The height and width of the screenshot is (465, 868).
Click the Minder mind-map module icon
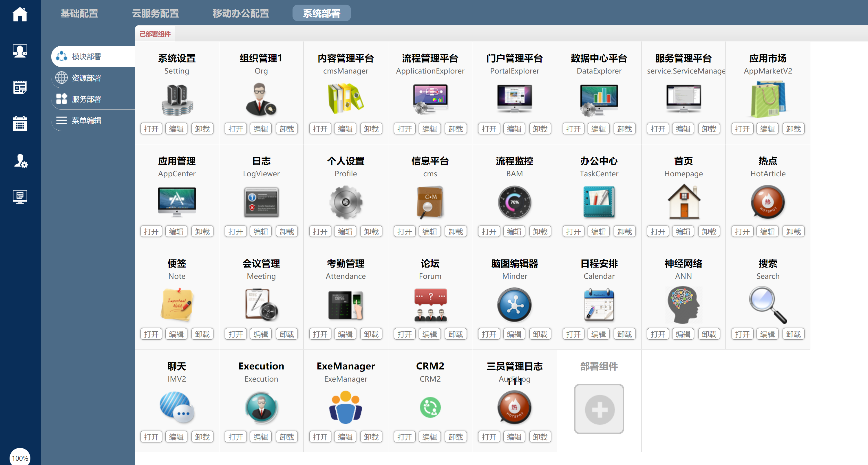point(514,305)
